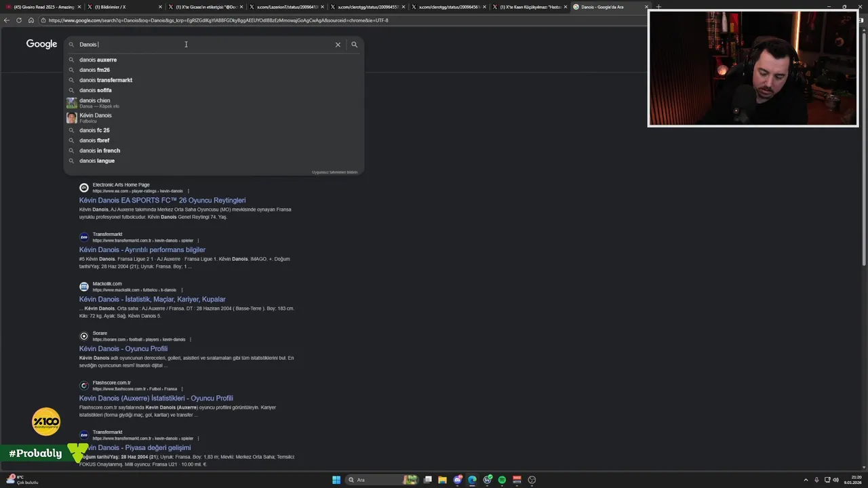Open the red app icon next to Spotify
868x488 pixels.
point(517,480)
